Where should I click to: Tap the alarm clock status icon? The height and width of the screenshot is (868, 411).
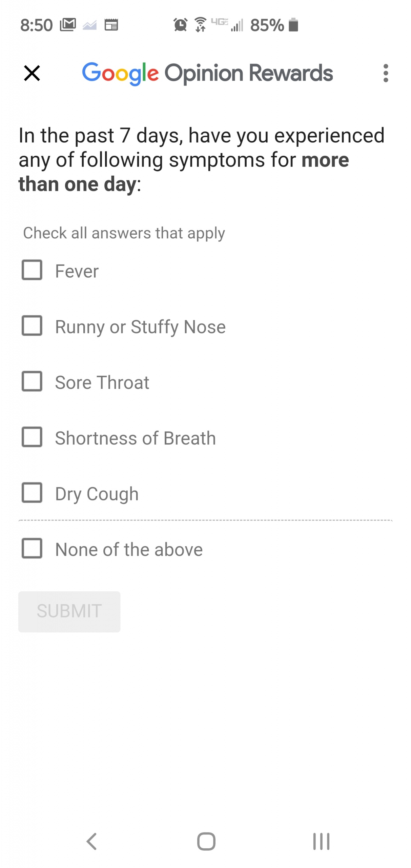pyautogui.click(x=180, y=25)
